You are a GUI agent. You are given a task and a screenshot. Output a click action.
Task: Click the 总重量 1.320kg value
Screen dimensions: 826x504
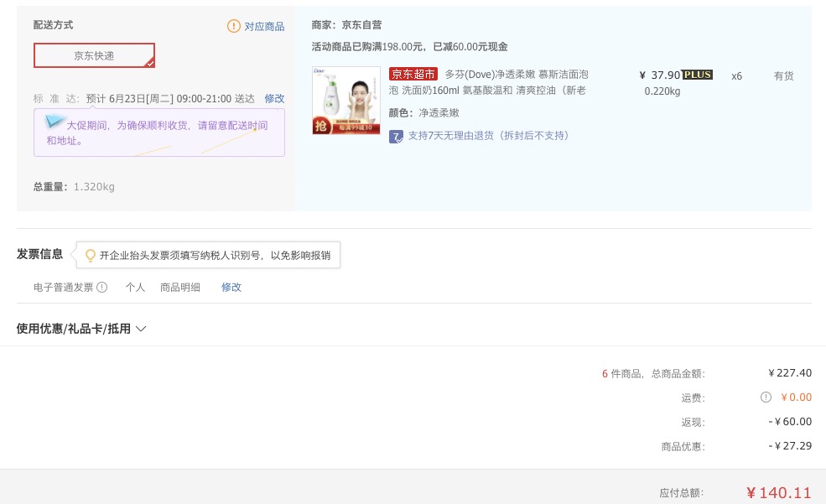(x=94, y=186)
